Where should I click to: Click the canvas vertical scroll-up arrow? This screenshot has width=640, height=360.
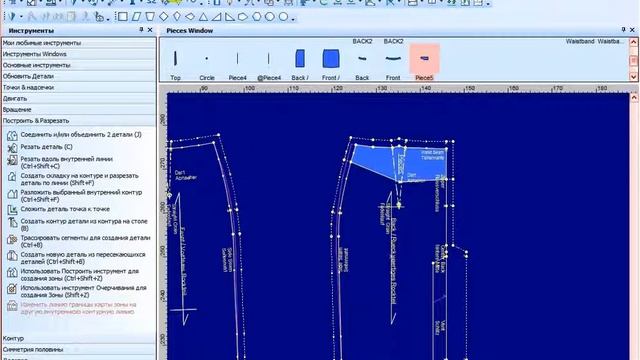(634, 98)
